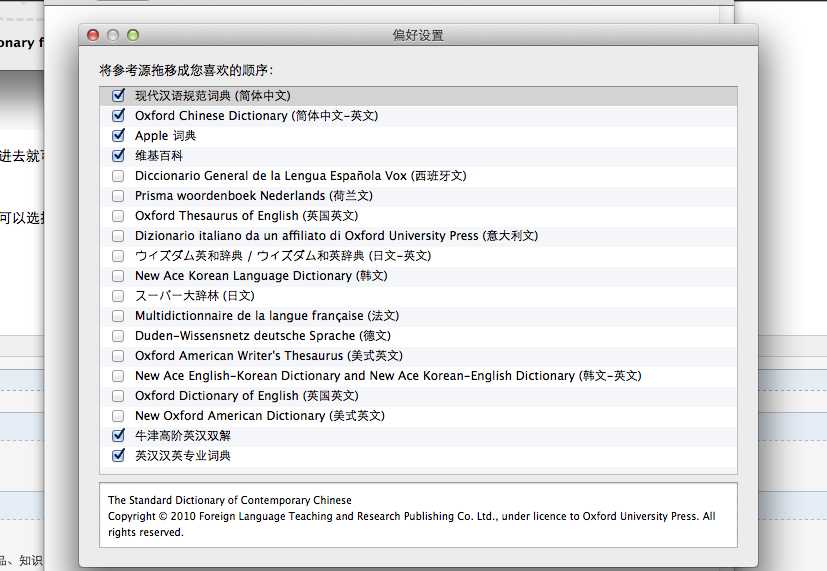Click the Copyright © 2010 description text
This screenshot has height=571, width=827.
(411, 524)
